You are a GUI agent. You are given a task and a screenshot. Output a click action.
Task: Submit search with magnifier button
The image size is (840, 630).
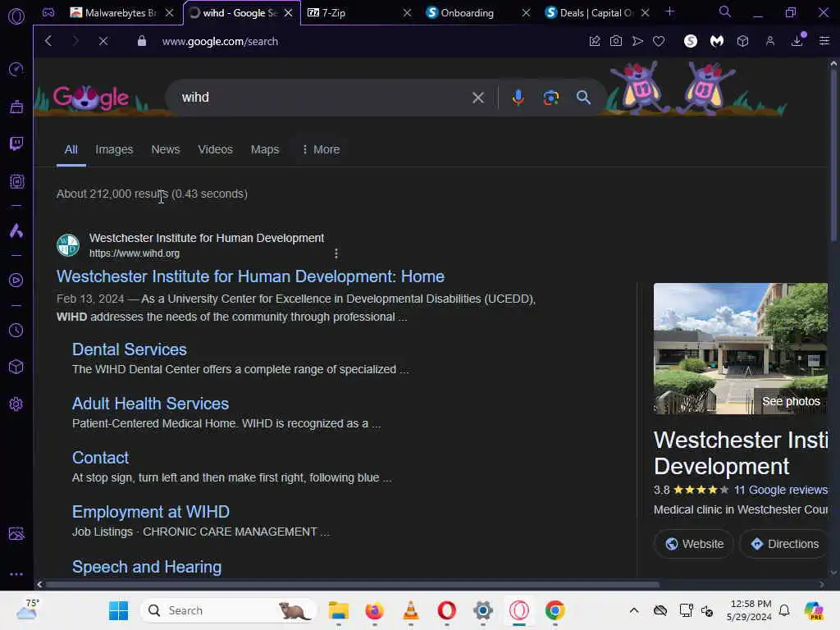point(583,98)
